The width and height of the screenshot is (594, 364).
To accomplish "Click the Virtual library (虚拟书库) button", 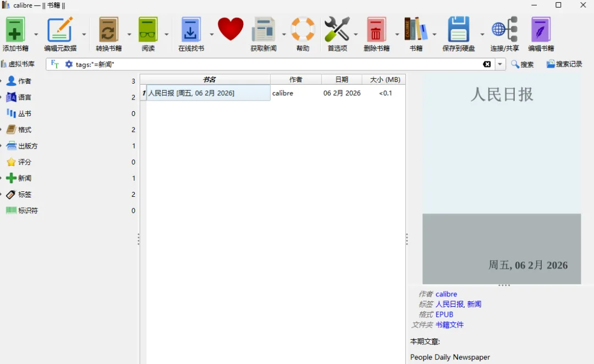I will (x=18, y=64).
